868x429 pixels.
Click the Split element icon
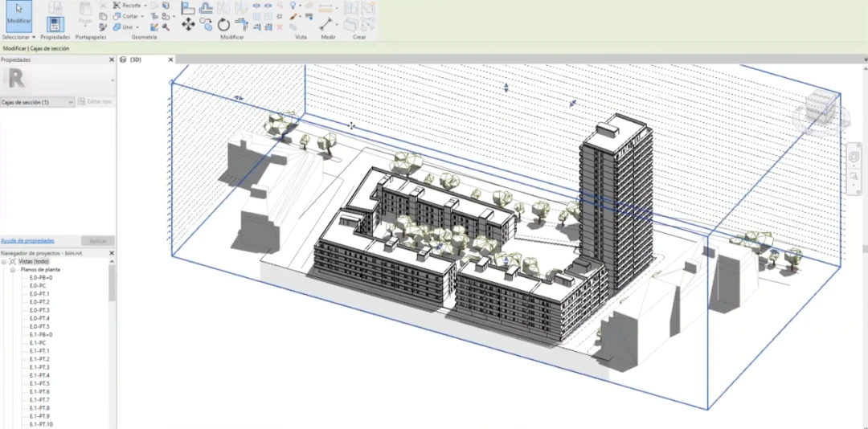[256, 6]
